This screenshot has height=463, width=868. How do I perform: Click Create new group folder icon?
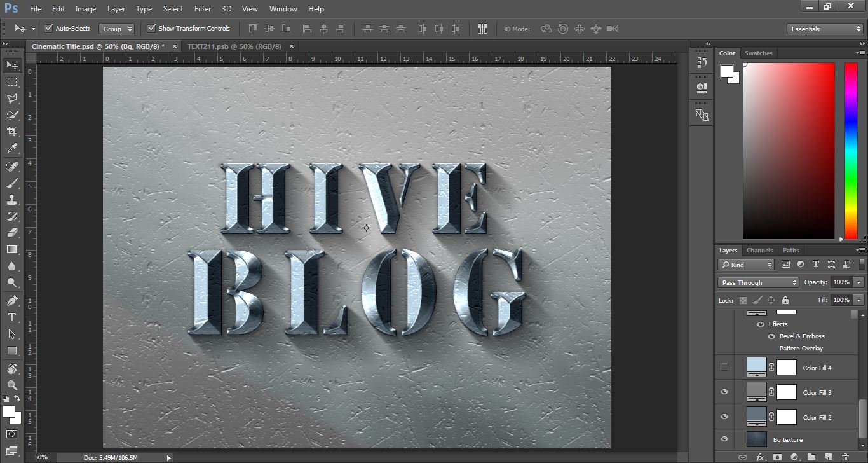(811, 457)
